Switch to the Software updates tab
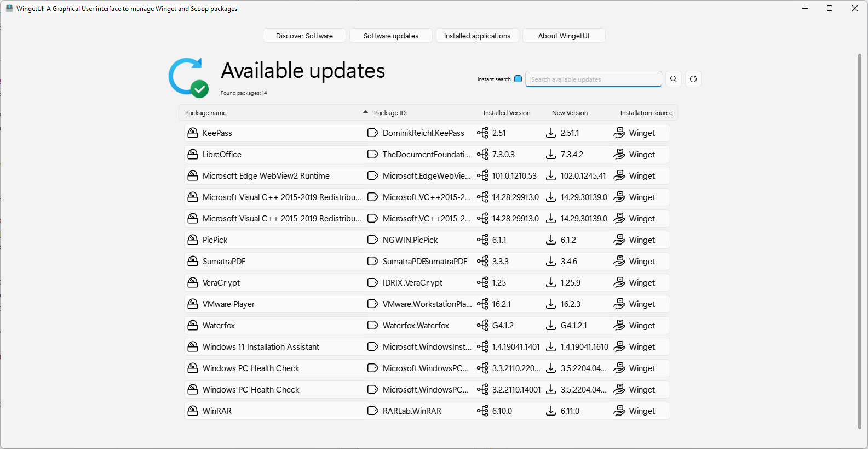 pos(391,36)
